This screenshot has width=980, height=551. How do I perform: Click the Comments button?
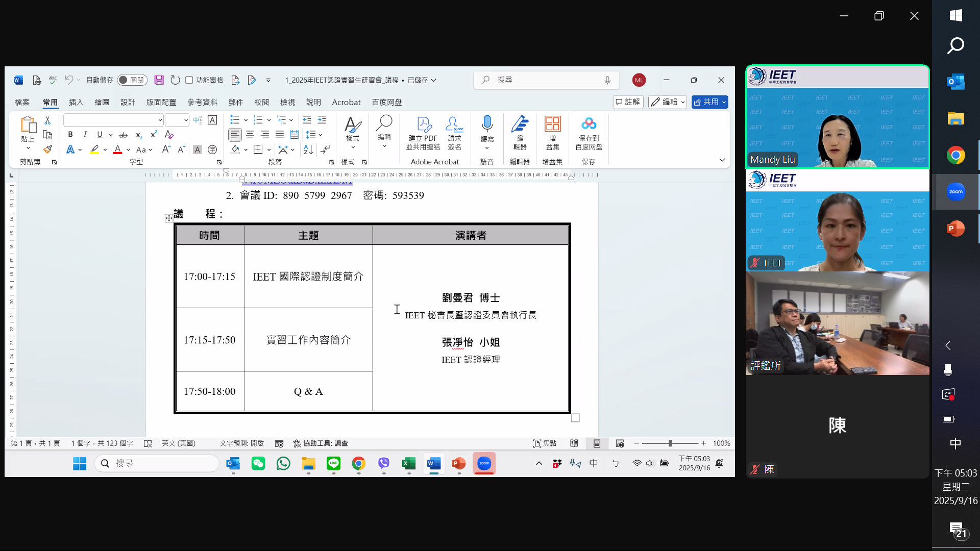pos(628,102)
